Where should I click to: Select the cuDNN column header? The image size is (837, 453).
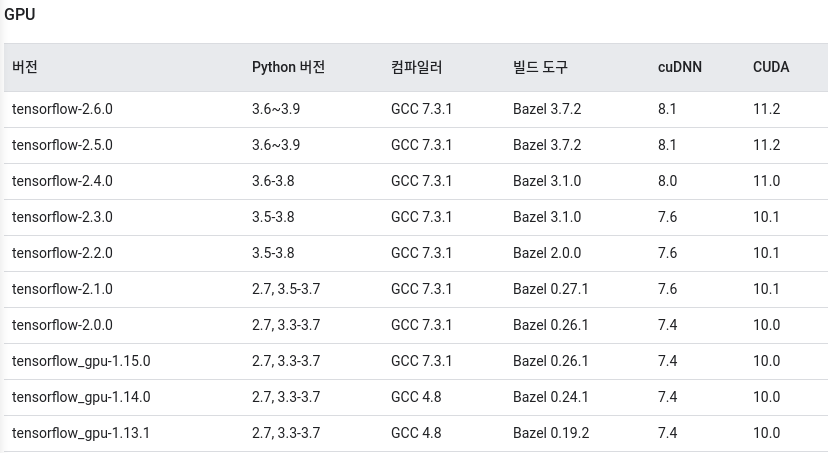click(680, 68)
